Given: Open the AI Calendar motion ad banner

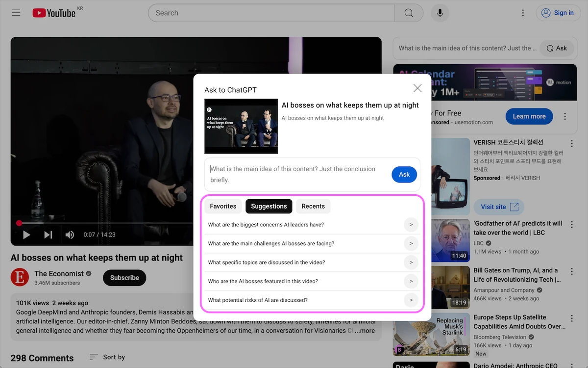Looking at the screenshot, I should (x=485, y=82).
